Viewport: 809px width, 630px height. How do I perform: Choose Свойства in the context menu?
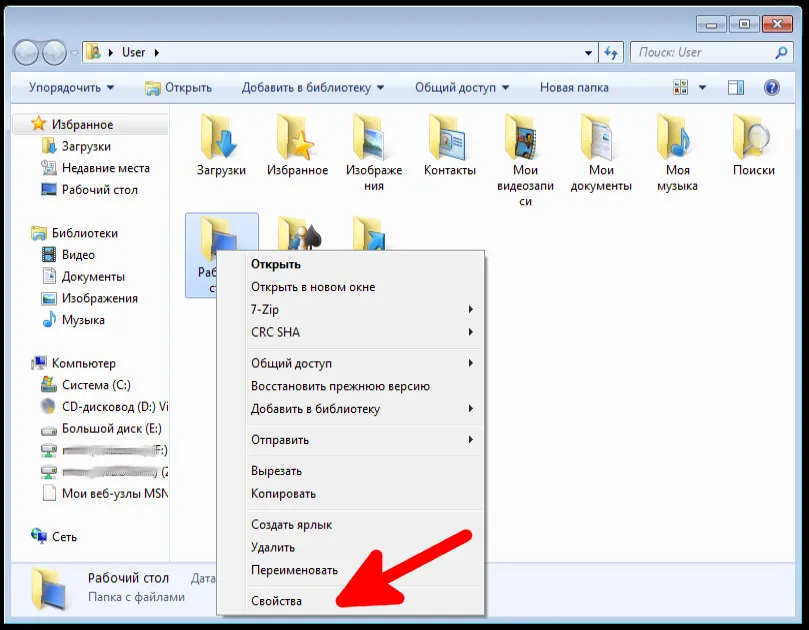[364, 601]
